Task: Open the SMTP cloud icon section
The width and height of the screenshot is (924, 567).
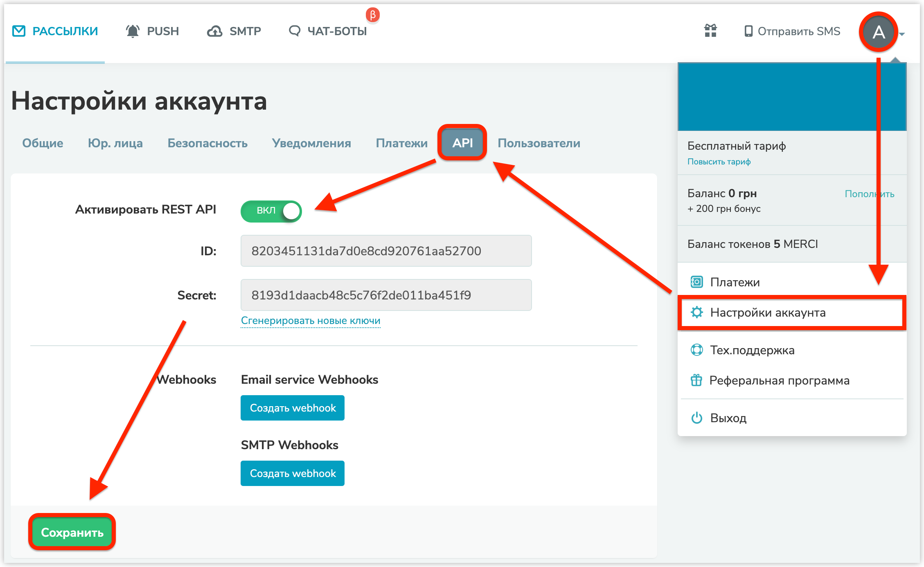Action: [x=215, y=31]
